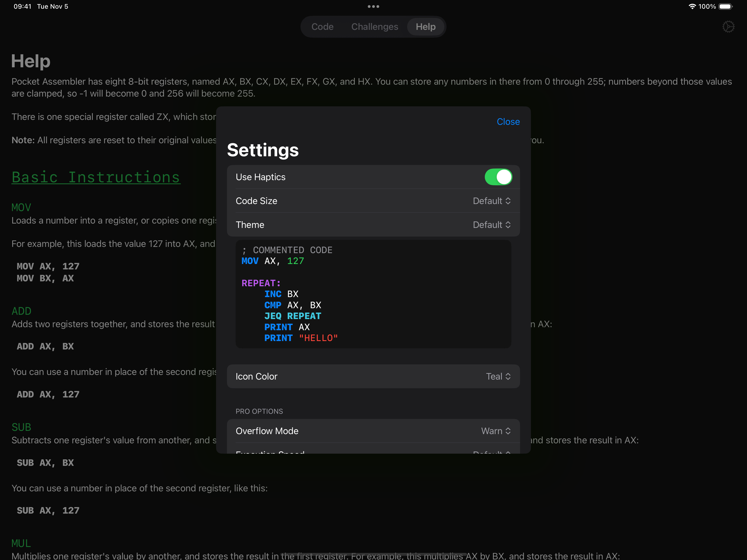The image size is (747, 560).
Task: Click the Basic Instructions heading link
Action: [x=96, y=177]
